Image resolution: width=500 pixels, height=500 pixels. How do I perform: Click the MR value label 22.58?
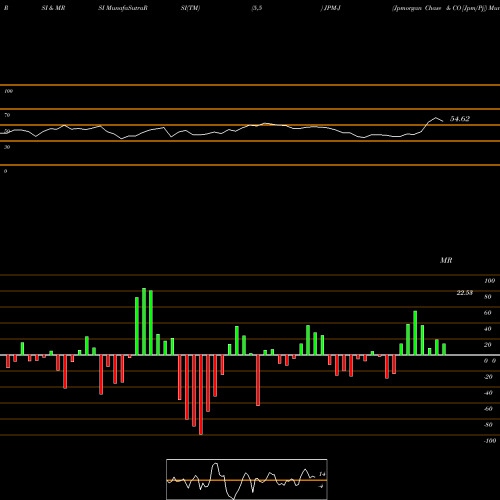click(465, 293)
